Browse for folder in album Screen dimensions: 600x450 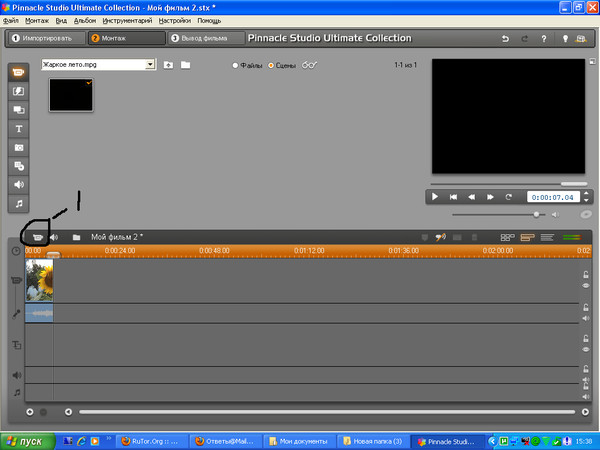[x=186, y=65]
